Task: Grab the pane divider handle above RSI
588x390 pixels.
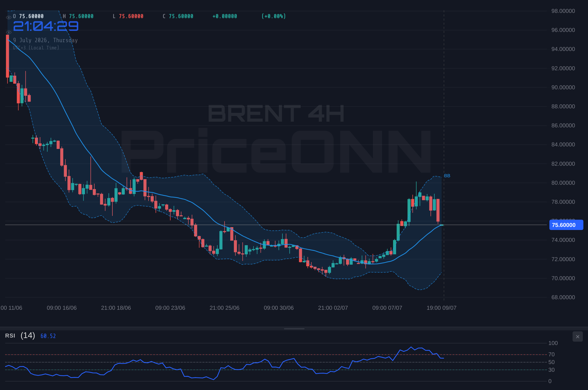Action: click(x=294, y=329)
